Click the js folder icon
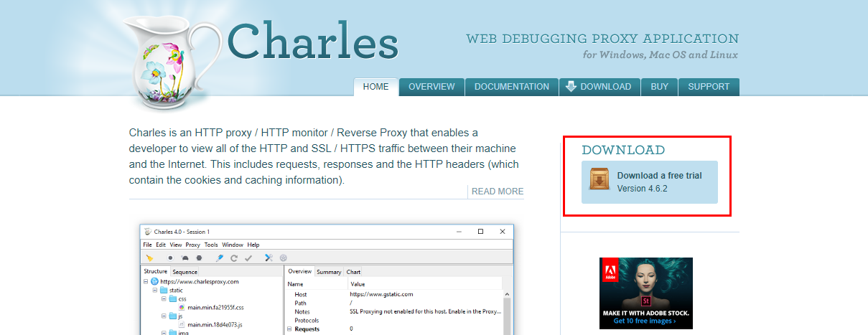This screenshot has height=335, width=868. click(173, 316)
